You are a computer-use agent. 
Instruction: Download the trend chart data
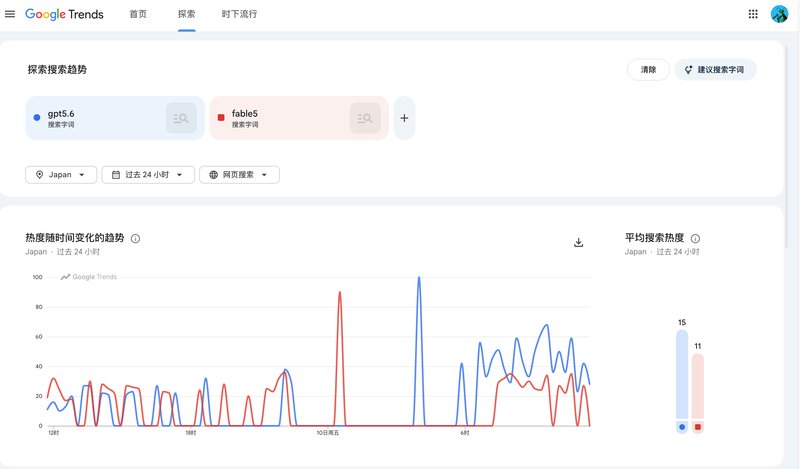point(578,242)
